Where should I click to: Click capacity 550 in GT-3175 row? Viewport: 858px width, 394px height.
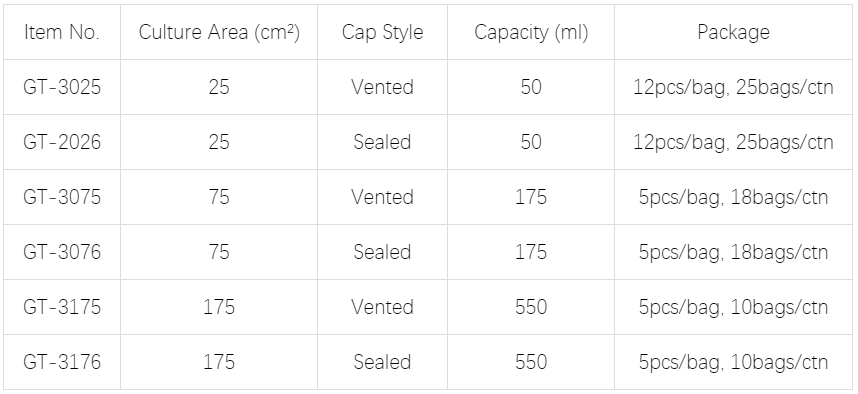531,307
